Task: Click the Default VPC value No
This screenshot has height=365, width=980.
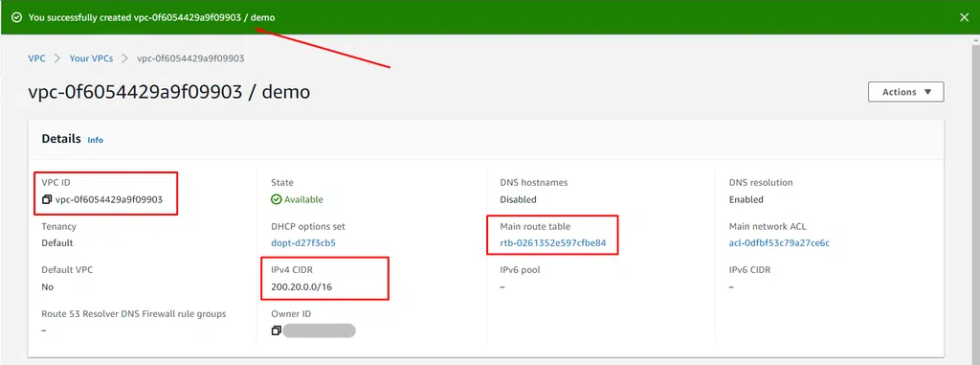Action: point(48,286)
